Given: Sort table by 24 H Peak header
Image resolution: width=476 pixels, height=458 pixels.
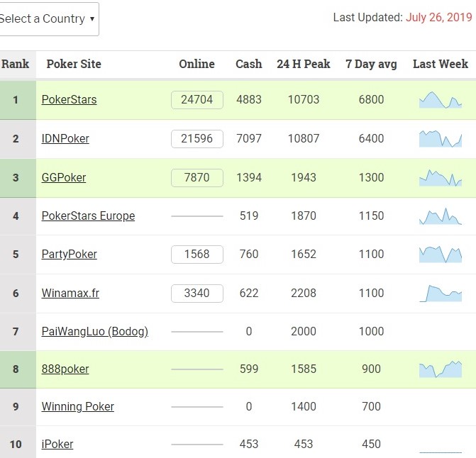Looking at the screenshot, I should click(x=303, y=64).
